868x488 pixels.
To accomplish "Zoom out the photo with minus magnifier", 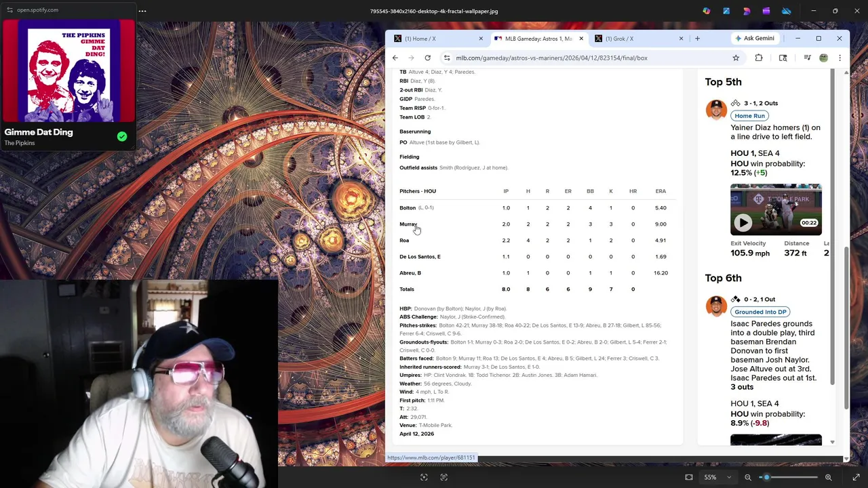I will pos(748,477).
